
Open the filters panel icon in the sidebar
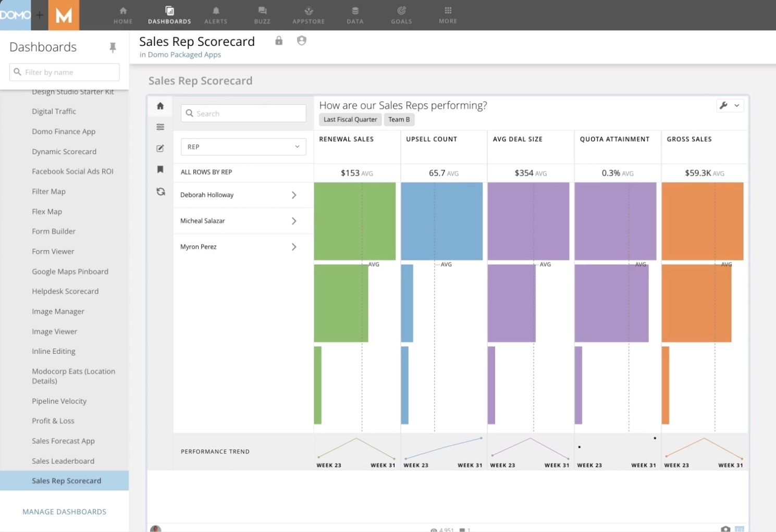click(160, 127)
